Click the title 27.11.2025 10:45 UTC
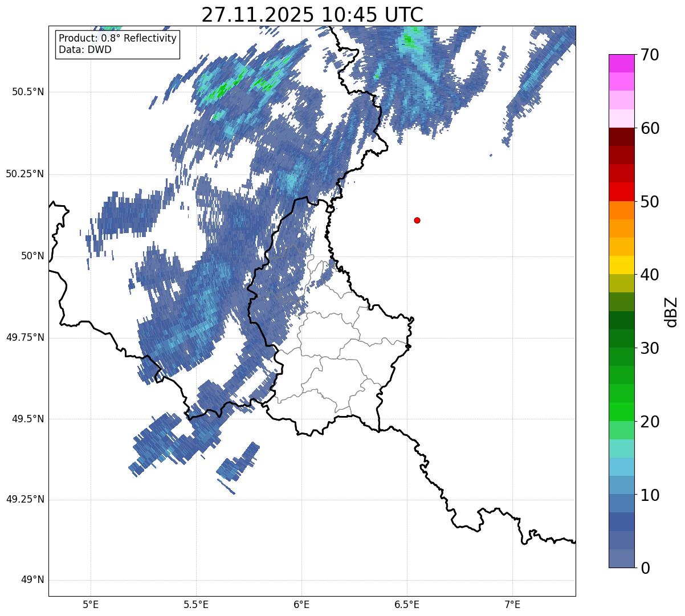Image resolution: width=685 pixels, height=616 pixels. (312, 15)
